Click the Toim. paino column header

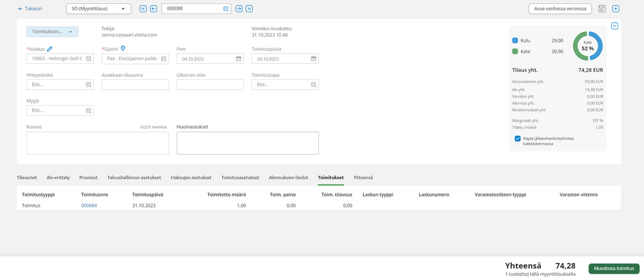[282, 195]
